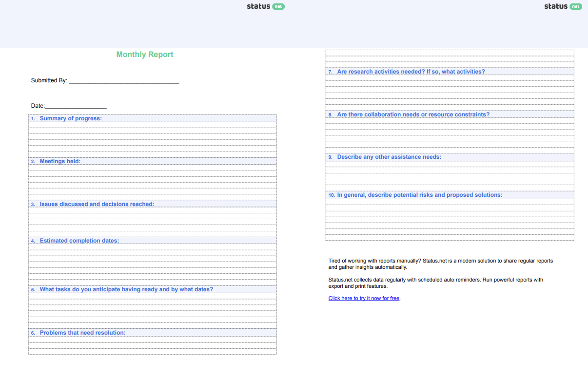Image resolution: width=588 pixels, height=377 pixels.
Task: Click 'describe potential risks and proposed solutions' heading
Action: pos(419,195)
